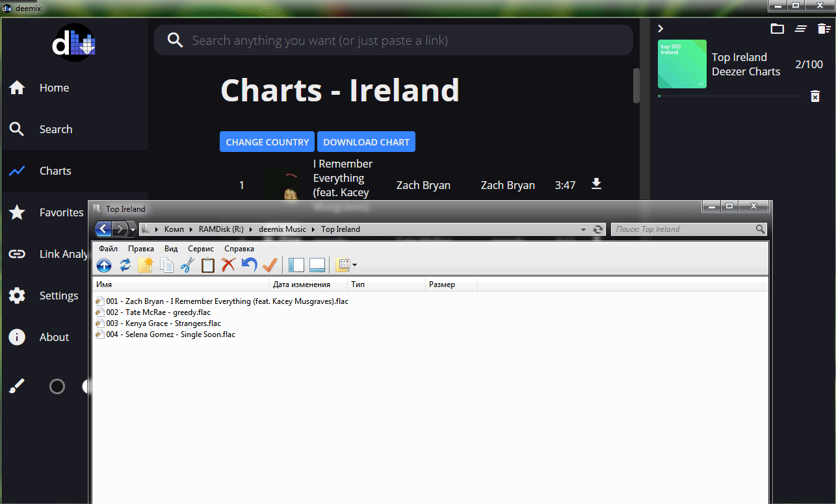Select the dark circle theme swatch
Image resolution: width=836 pixels, height=504 pixels.
click(57, 386)
